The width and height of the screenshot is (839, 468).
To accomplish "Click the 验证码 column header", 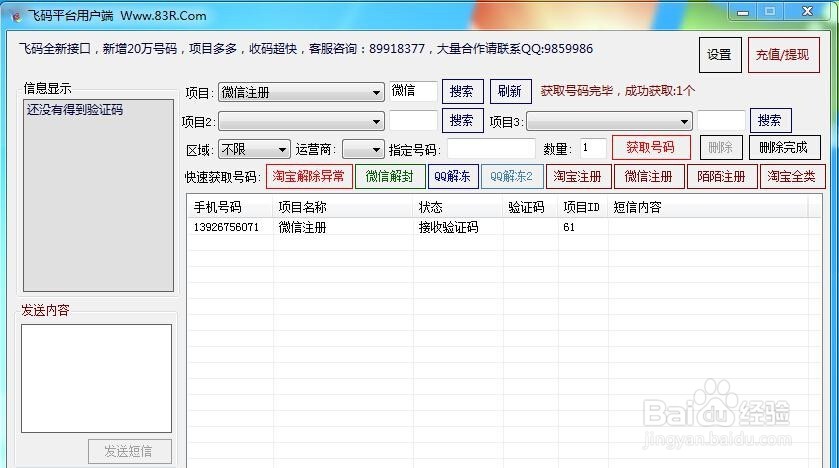I will pyautogui.click(x=530, y=208).
